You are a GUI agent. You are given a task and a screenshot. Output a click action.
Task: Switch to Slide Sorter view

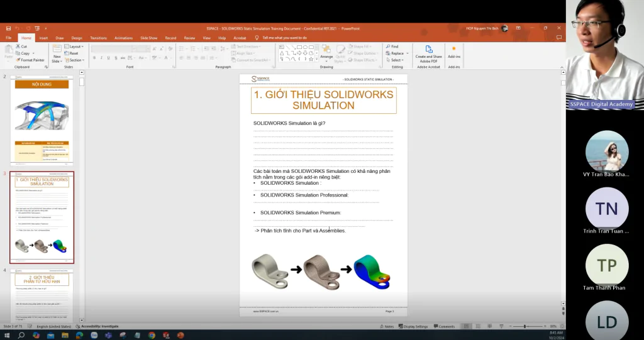[x=478, y=326]
